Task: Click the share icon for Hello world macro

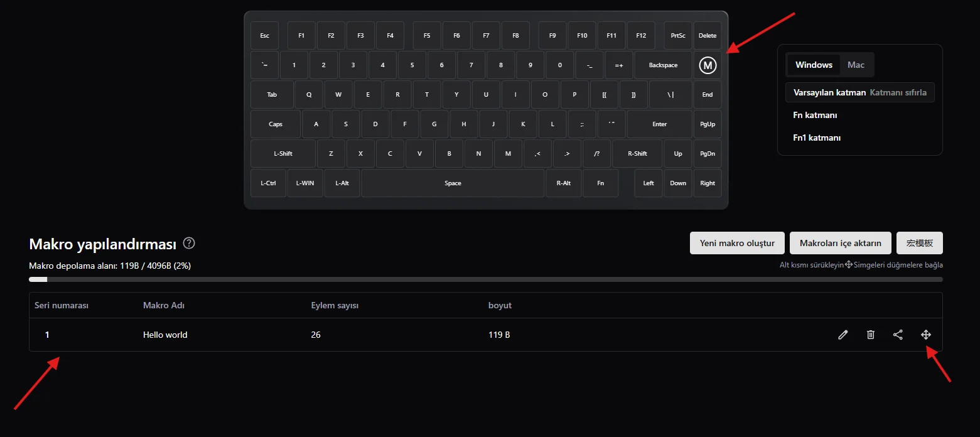Action: [898, 335]
